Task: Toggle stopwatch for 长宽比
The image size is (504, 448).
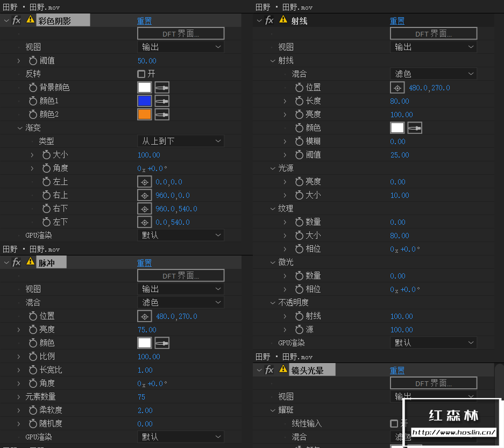Action: pos(33,370)
